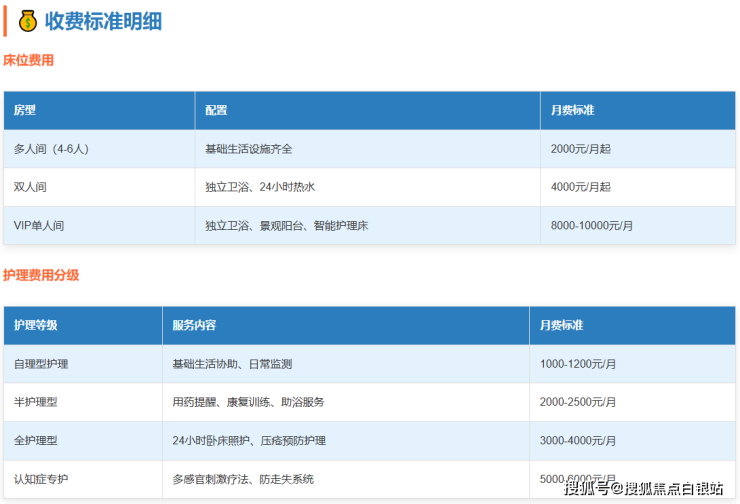This screenshot has width=740, height=504.
Task: Click the 8000-10000元/月 price cell
Action: click(x=591, y=226)
